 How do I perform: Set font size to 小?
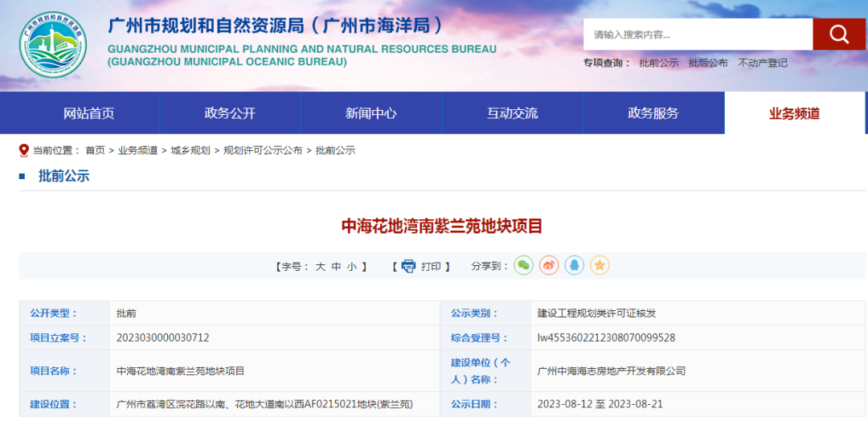(351, 267)
